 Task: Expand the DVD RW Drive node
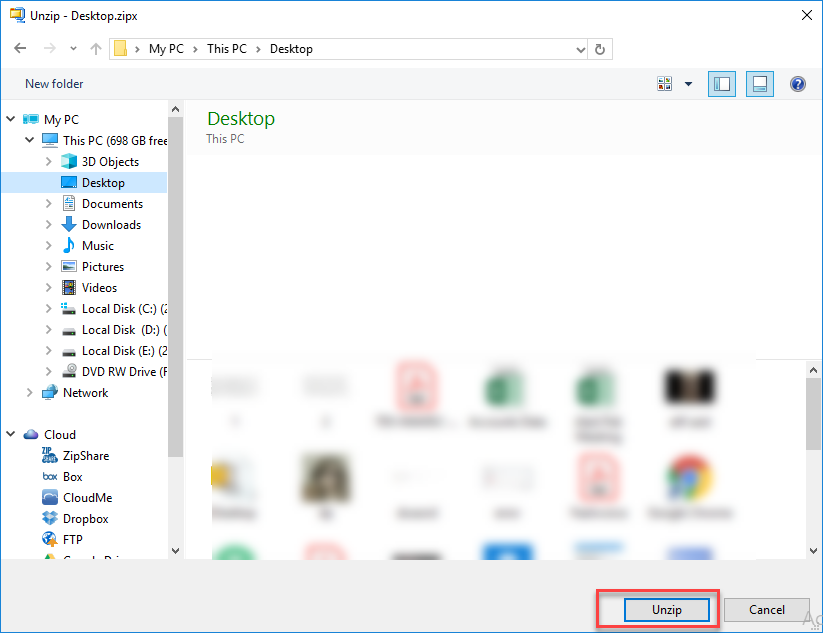(x=48, y=371)
